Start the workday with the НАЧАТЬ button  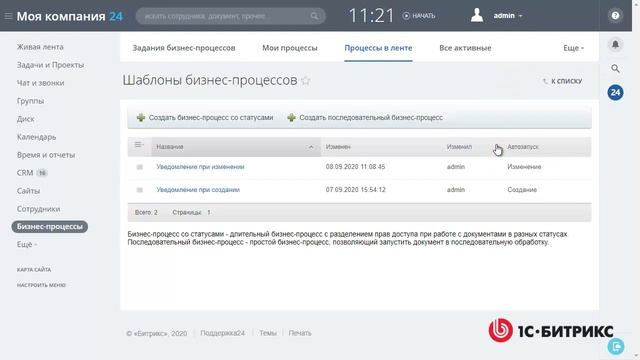[x=419, y=16]
